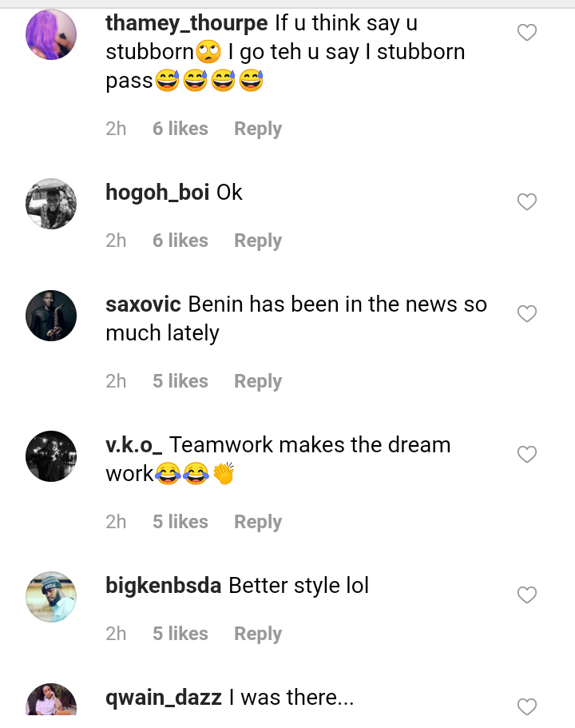The image size is (575, 728).
Task: Tap the heart on hogoh_boi's comment
Action: coord(527,202)
